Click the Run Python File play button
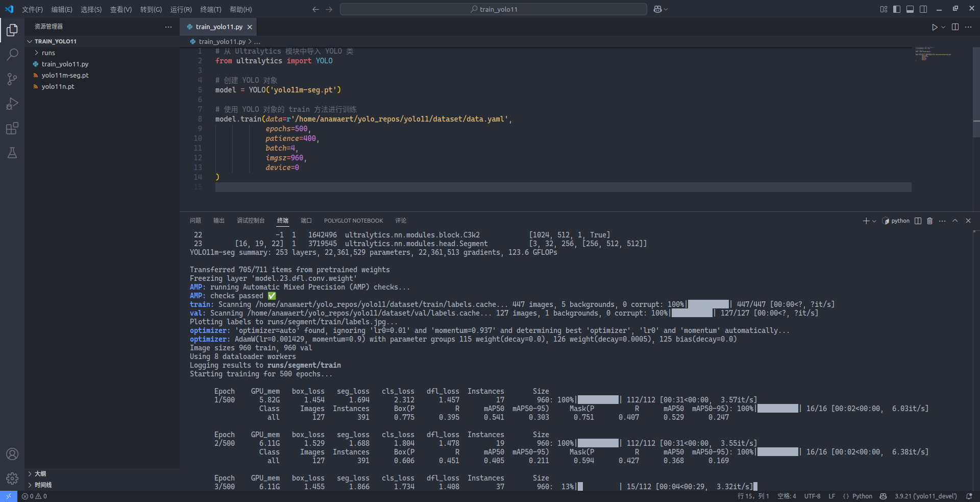Screen dimensions: 980x502 tap(935, 27)
